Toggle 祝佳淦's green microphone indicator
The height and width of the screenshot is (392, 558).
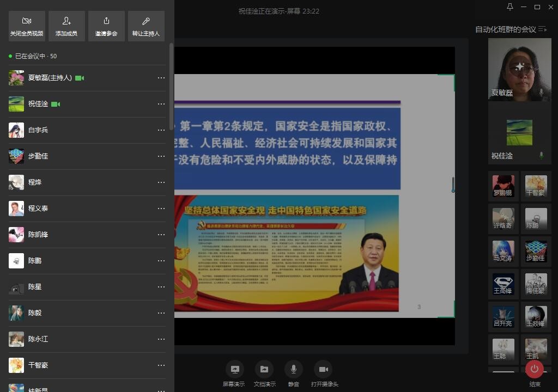point(541,156)
